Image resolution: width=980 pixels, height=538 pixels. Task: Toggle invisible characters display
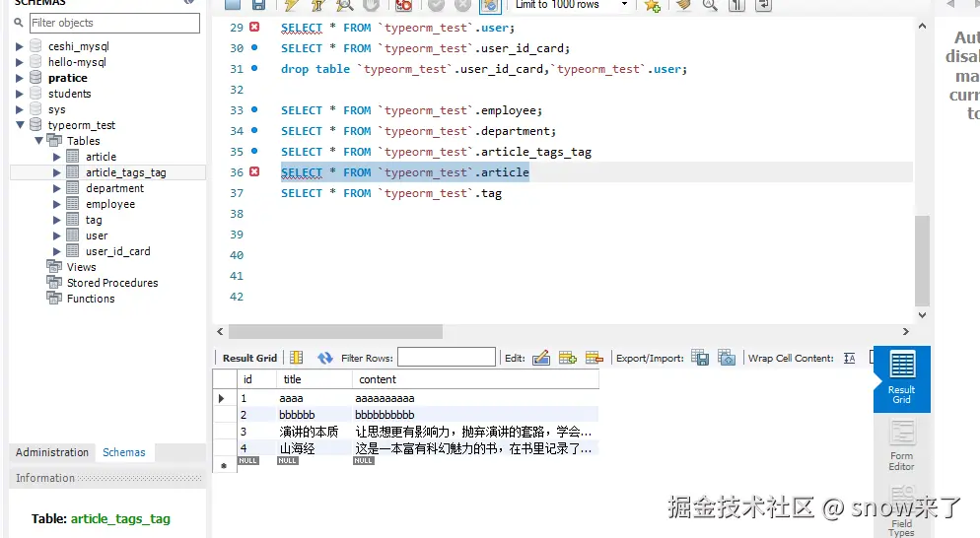pyautogui.click(x=736, y=5)
